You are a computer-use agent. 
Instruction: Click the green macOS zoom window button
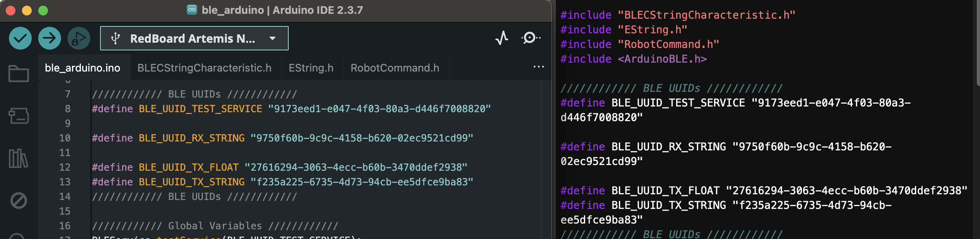(x=43, y=11)
